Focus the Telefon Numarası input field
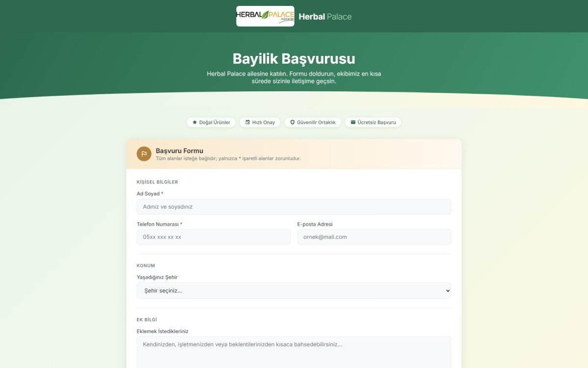The height and width of the screenshot is (368, 588). [214, 237]
